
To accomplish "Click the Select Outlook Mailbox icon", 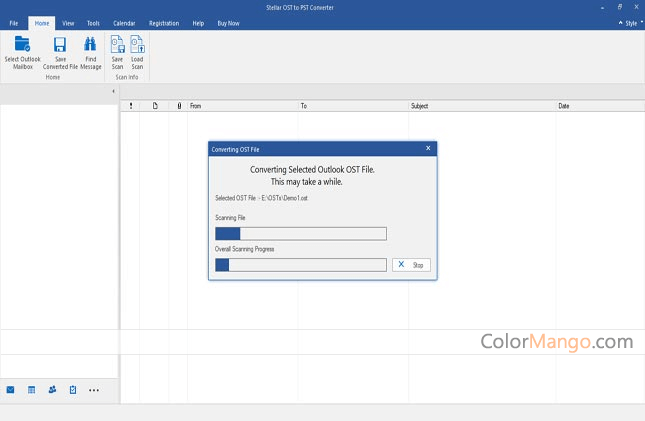I will click(22, 53).
